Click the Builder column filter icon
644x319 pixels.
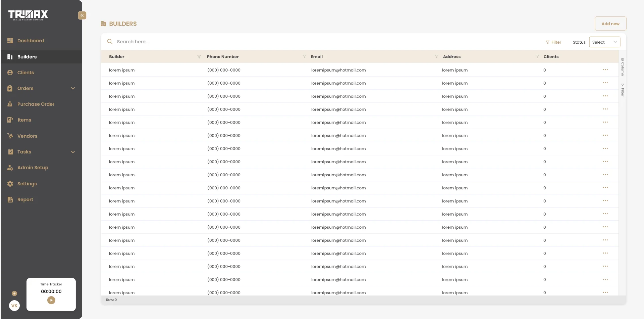coord(199,57)
